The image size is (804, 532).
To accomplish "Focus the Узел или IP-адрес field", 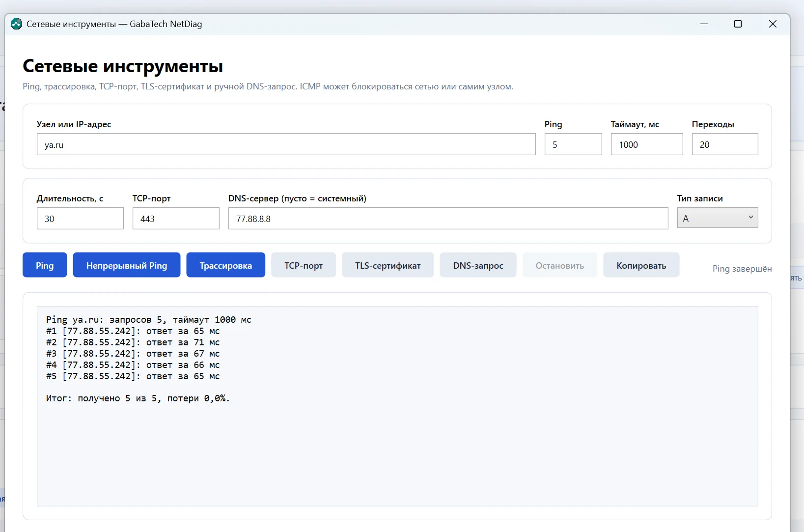I will 286,144.
